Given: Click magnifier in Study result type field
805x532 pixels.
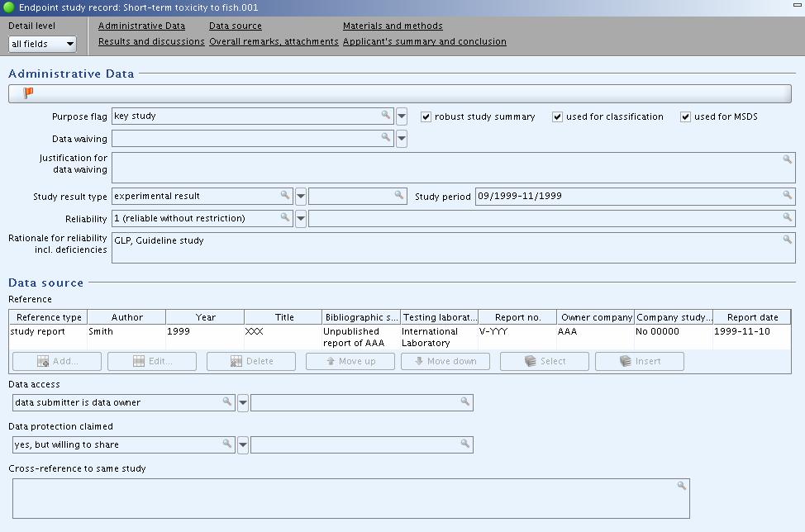Looking at the screenshot, I should coord(285,195).
